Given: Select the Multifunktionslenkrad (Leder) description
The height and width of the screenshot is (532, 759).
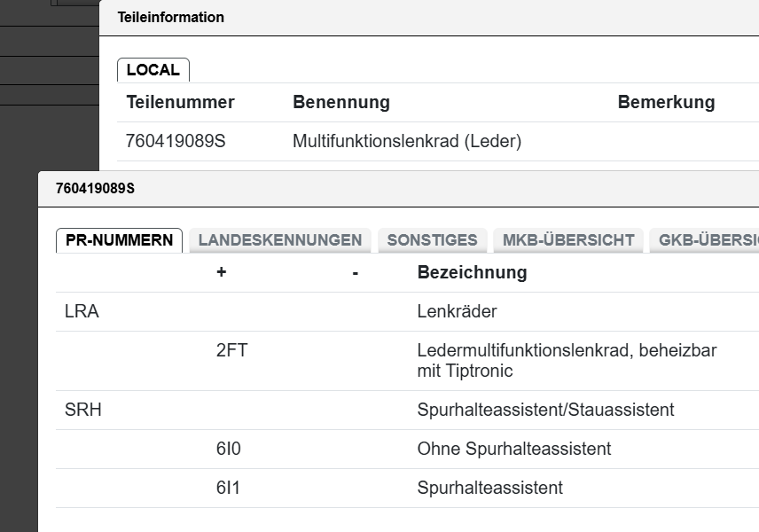Looking at the screenshot, I should pyautogui.click(x=407, y=141).
